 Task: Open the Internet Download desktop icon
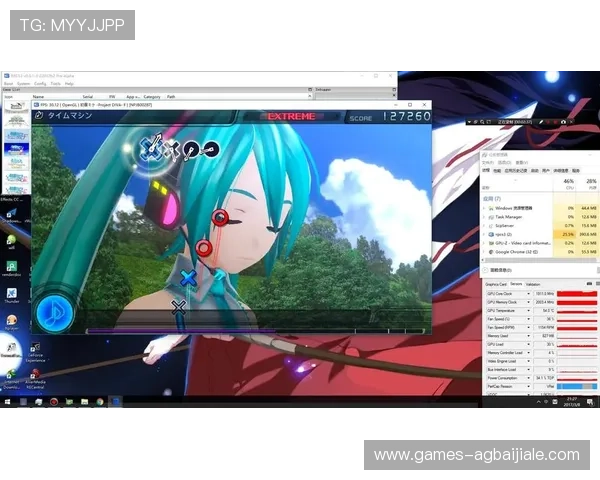[x=11, y=373]
